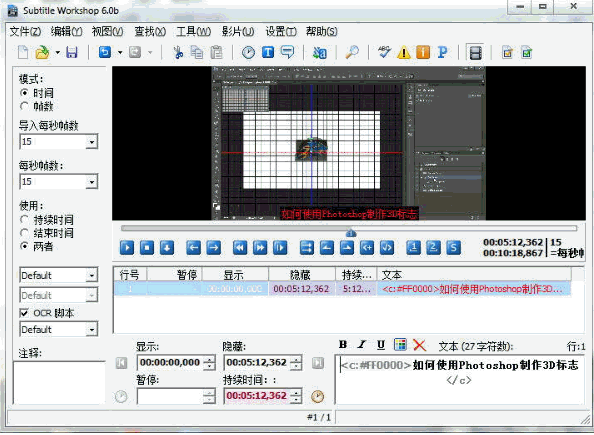Image resolution: width=594 pixels, height=435 pixels.
Task: Click the red X remove tags icon
Action: click(419, 345)
